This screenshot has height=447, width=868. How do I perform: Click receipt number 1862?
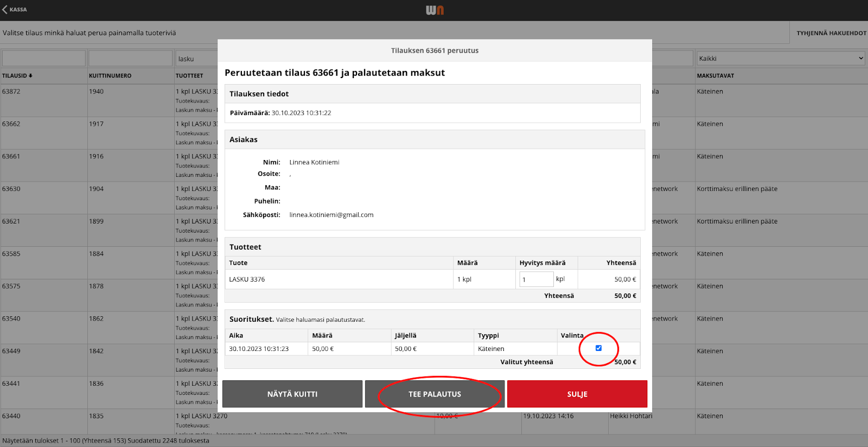pos(96,319)
